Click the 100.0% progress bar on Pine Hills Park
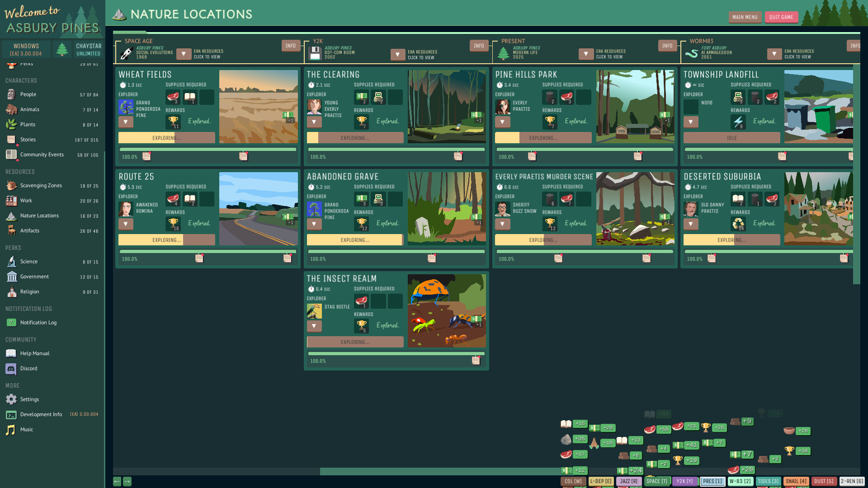 pyautogui.click(x=585, y=149)
